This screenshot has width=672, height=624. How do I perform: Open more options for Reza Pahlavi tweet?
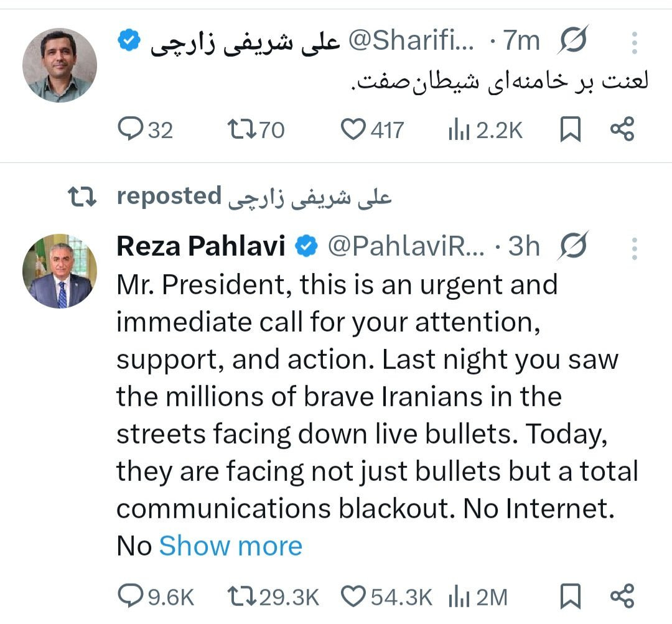[634, 248]
